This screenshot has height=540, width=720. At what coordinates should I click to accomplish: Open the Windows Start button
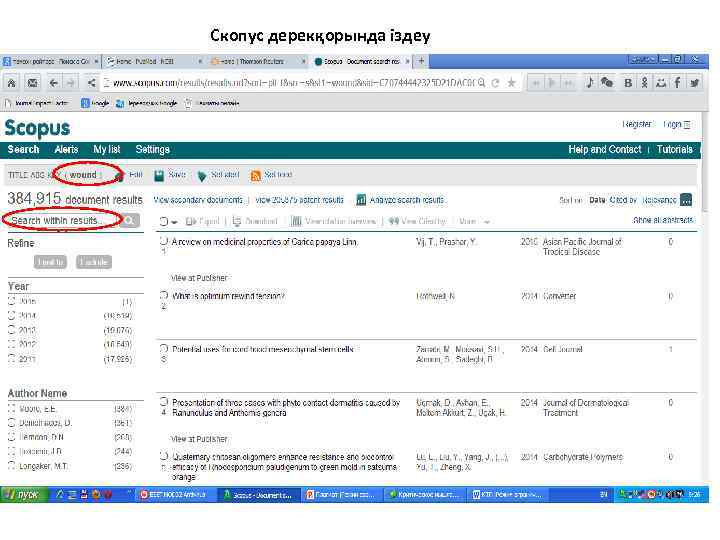tap(24, 495)
